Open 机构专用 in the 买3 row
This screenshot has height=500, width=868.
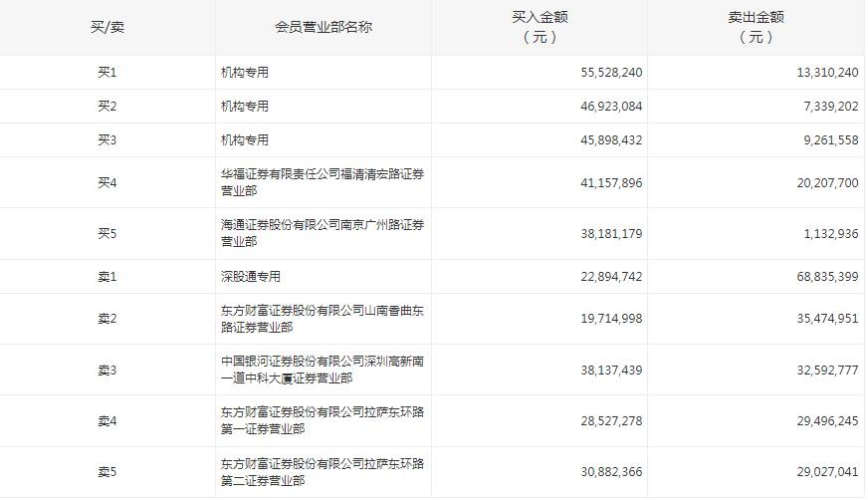point(245,140)
